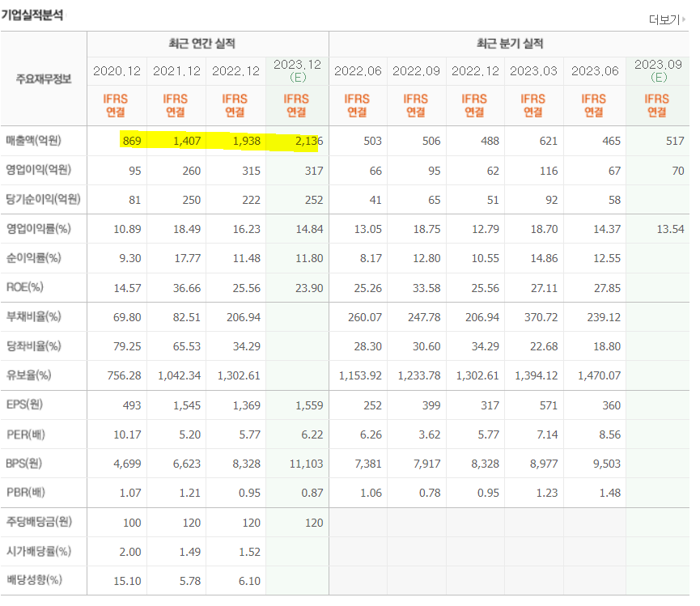
Task: Select the PBR(배) row label
Action: 26,492
